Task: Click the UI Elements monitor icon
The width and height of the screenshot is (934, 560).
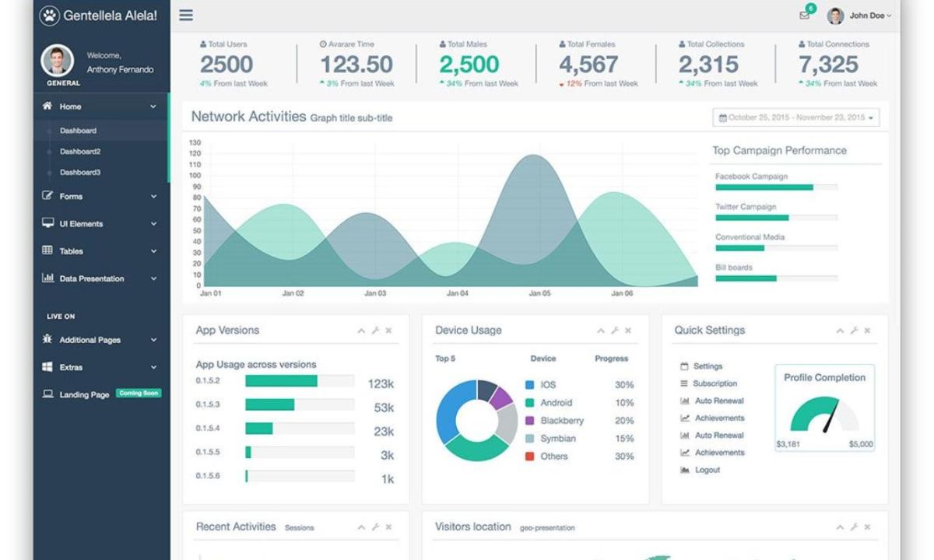Action: click(x=47, y=223)
